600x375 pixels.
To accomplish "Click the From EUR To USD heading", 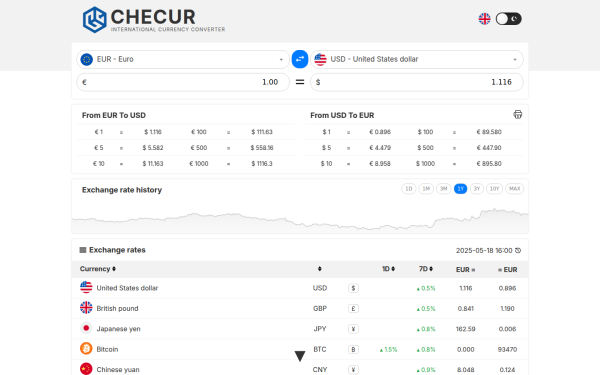I will (114, 115).
